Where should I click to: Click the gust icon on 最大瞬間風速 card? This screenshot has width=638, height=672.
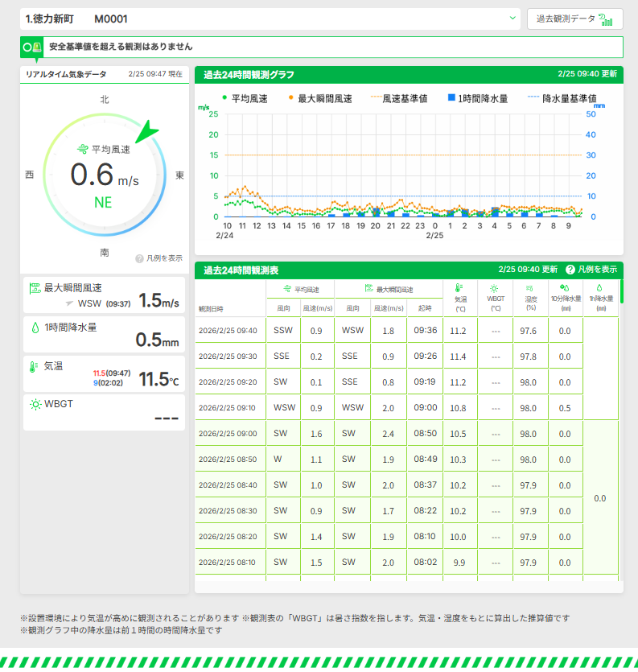(35, 287)
